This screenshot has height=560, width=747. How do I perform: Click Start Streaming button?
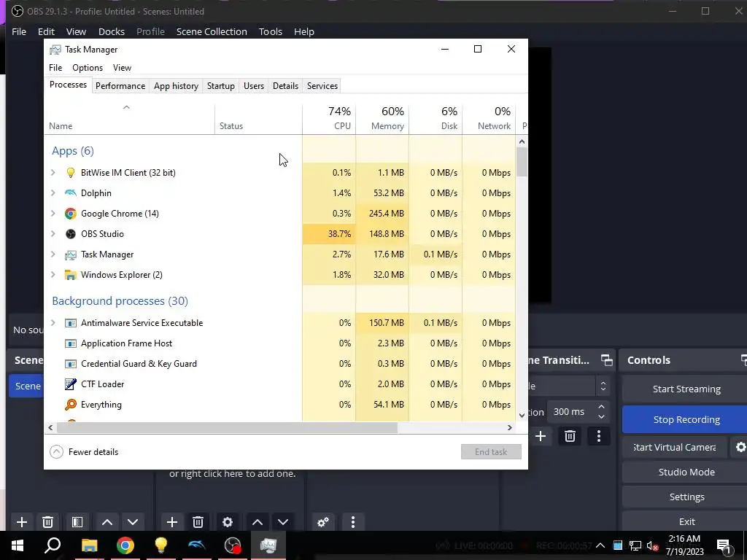pos(686,389)
